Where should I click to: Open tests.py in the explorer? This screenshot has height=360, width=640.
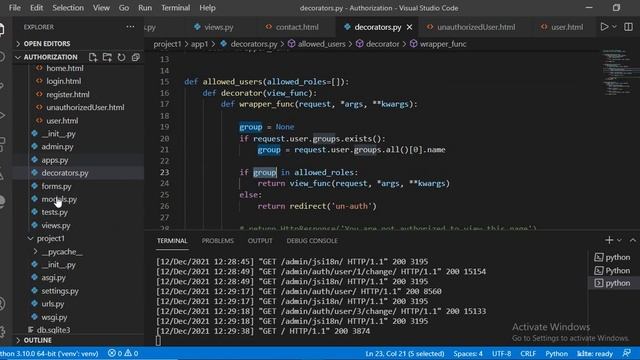54,212
